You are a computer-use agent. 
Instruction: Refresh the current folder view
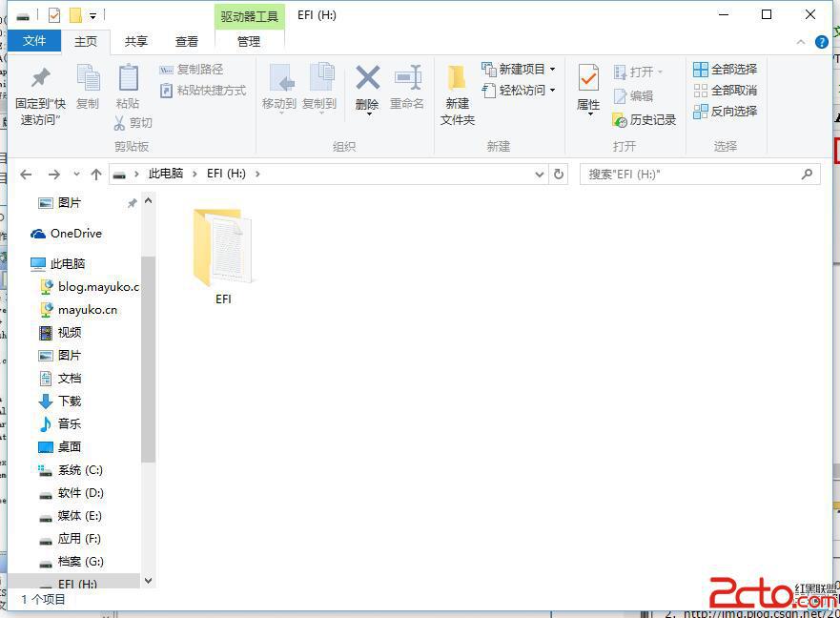[559, 174]
